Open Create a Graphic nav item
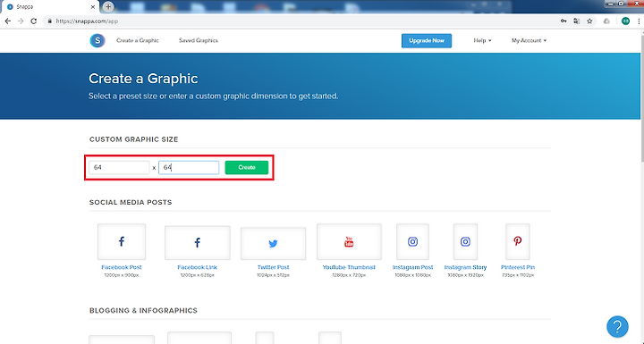The width and height of the screenshot is (644, 344). click(x=137, y=40)
